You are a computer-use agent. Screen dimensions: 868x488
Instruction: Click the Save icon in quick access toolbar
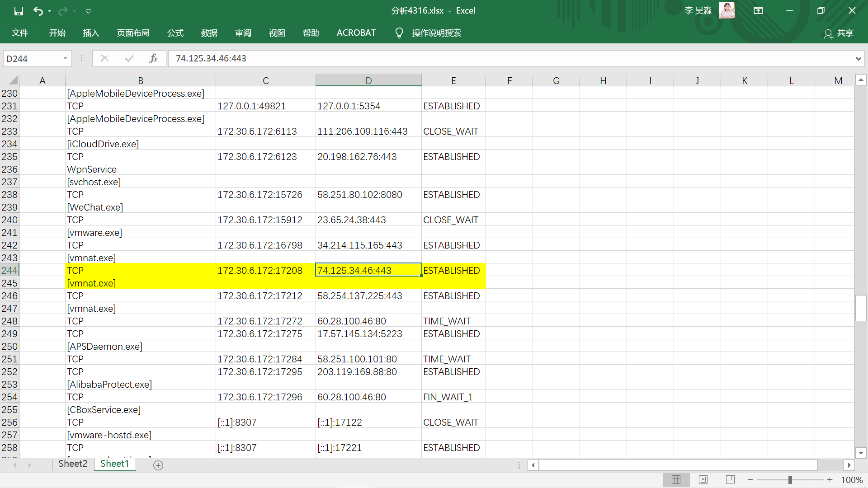19,11
